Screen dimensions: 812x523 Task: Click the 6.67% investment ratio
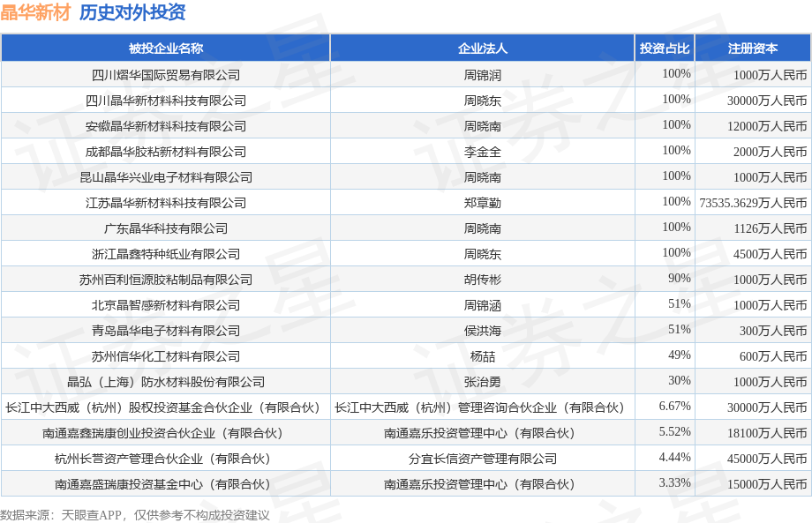(x=675, y=406)
